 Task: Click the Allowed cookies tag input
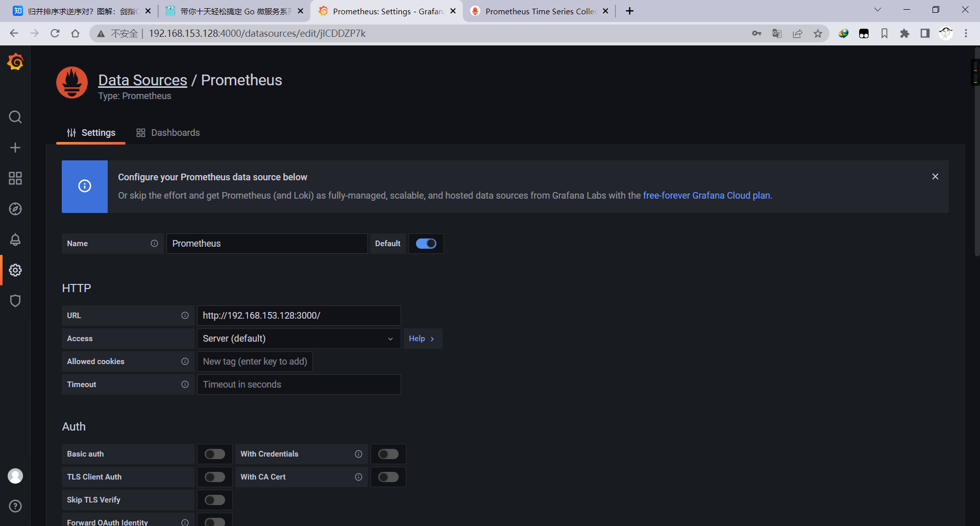coord(255,362)
